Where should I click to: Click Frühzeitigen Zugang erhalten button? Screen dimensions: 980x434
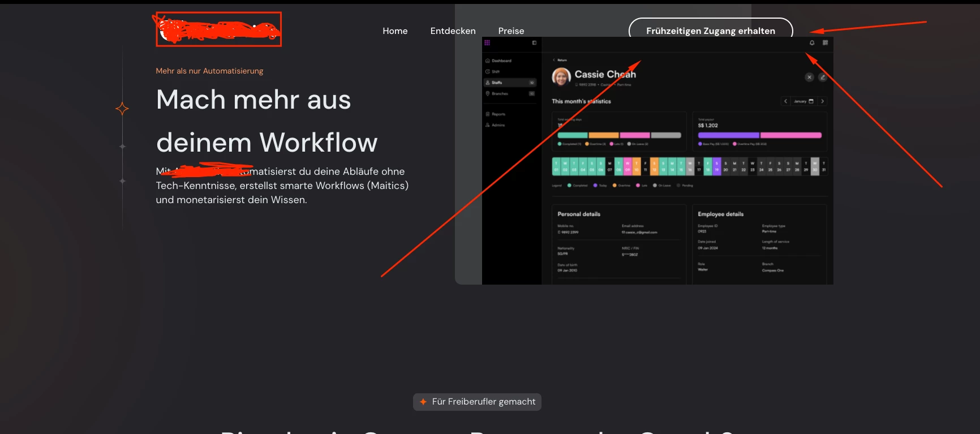point(711,29)
